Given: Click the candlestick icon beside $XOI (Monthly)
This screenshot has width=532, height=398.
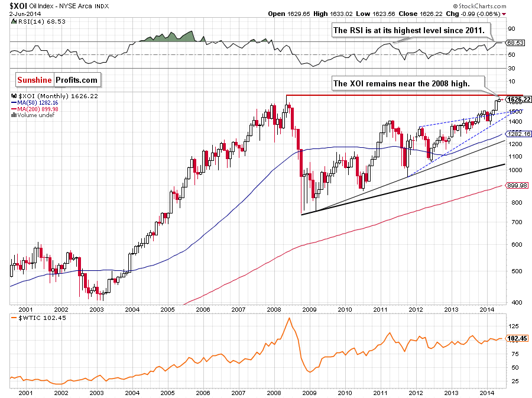Looking at the screenshot, I should (14, 96).
